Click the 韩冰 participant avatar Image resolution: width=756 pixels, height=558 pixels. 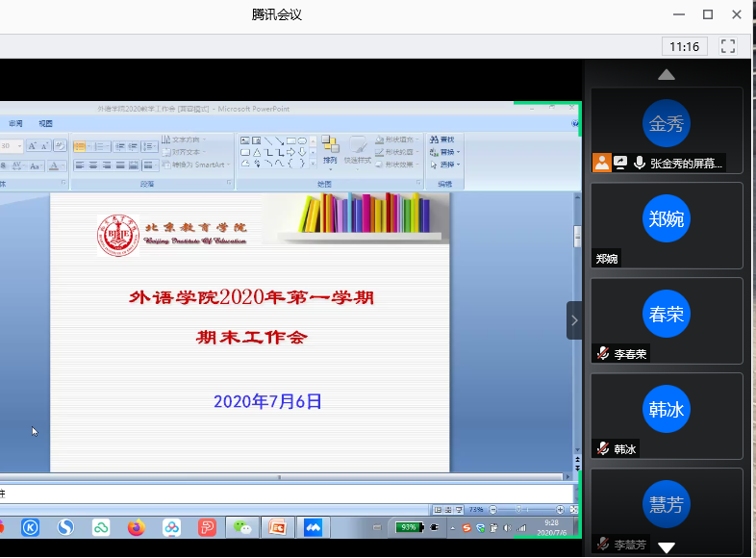pyautogui.click(x=667, y=409)
